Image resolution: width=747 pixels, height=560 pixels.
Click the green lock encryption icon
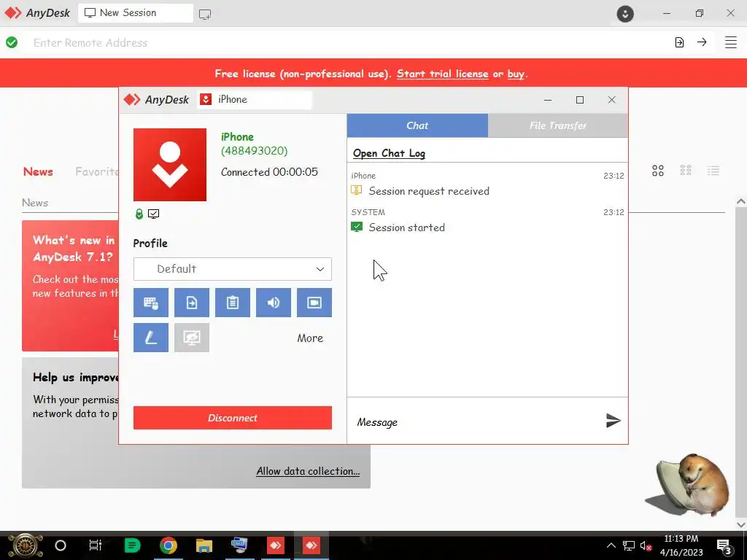pyautogui.click(x=139, y=214)
